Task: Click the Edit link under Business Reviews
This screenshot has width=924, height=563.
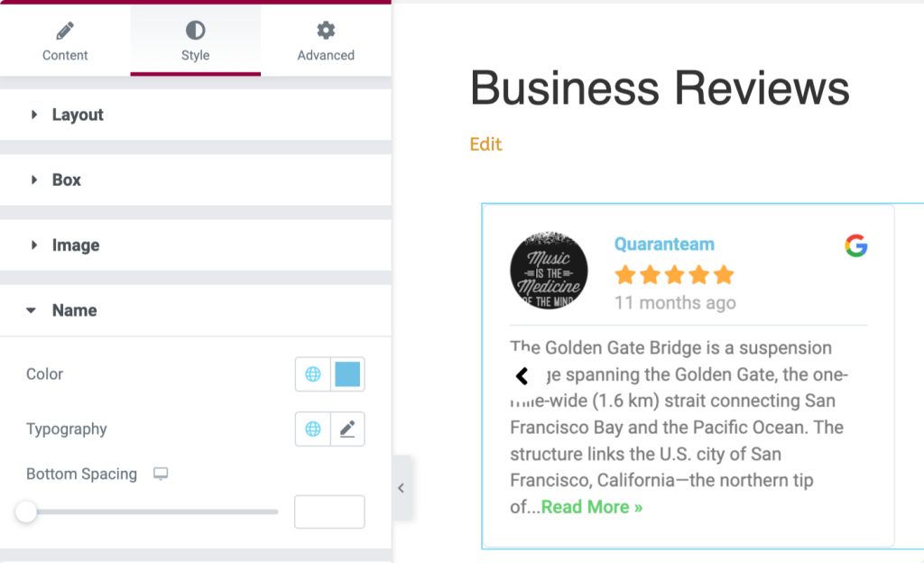Action: [x=485, y=144]
